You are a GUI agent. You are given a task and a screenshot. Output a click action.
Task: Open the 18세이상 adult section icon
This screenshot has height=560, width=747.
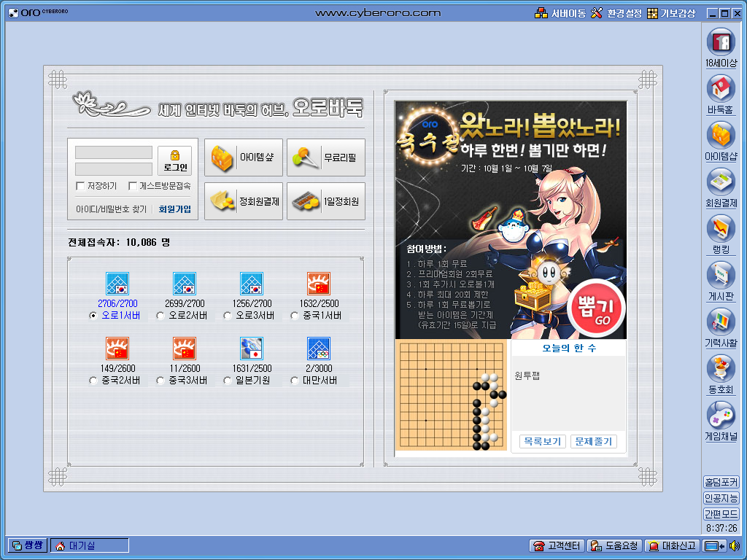pyautogui.click(x=720, y=42)
